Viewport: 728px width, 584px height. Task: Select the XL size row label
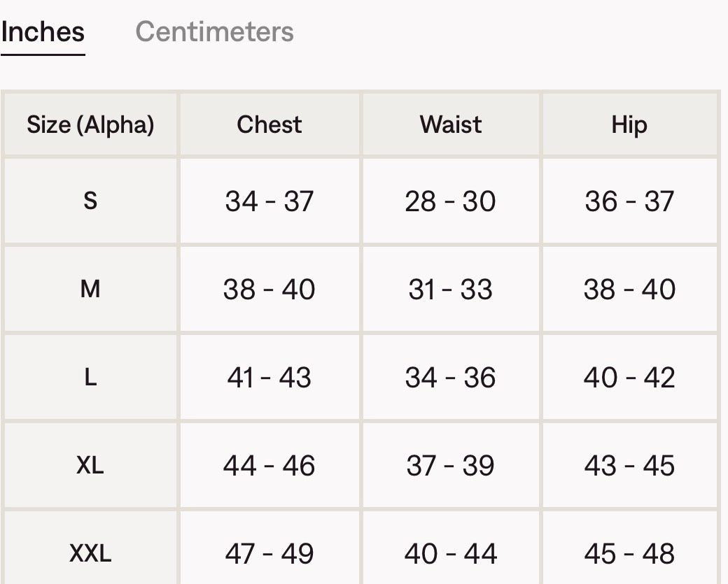pyautogui.click(x=90, y=465)
